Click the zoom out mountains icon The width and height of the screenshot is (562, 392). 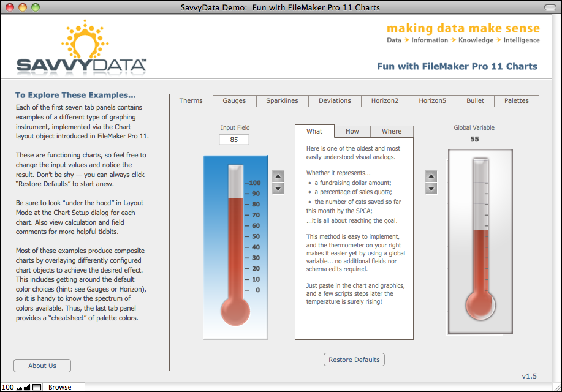point(19,387)
